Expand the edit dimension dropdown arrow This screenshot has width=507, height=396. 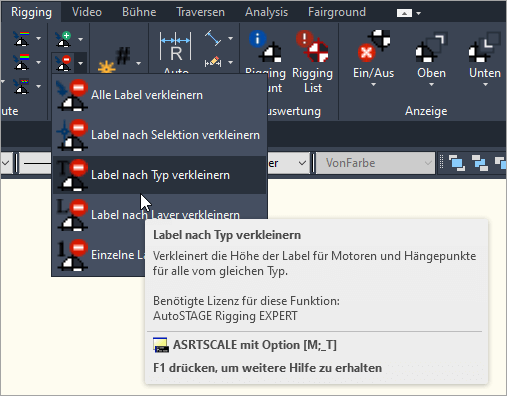click(230, 62)
